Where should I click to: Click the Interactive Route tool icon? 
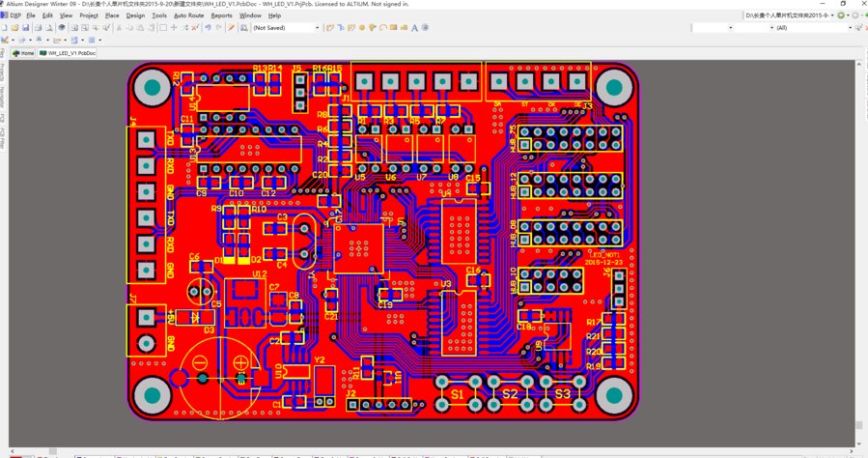330,28
